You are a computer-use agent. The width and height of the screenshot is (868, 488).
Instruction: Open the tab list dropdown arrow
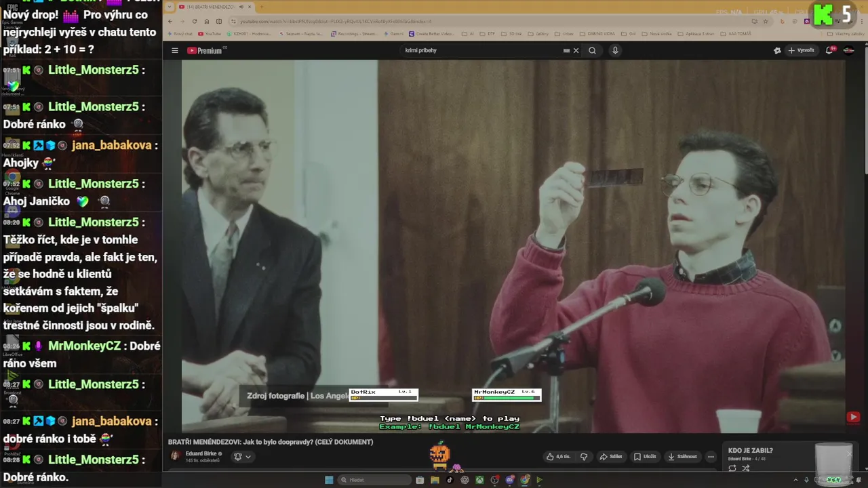click(170, 7)
